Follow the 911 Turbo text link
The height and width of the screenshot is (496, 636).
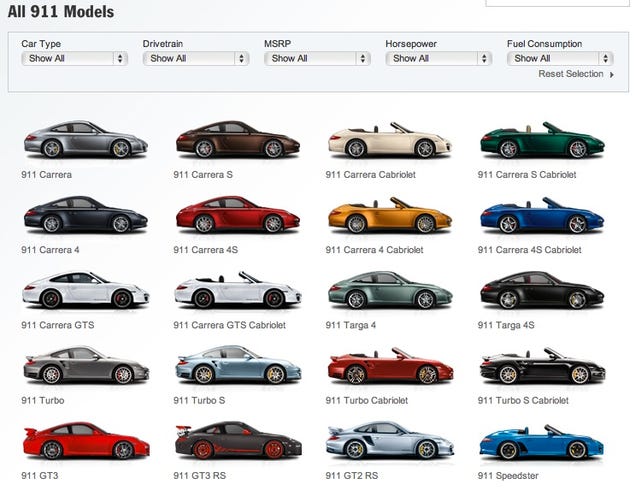[x=43, y=400]
